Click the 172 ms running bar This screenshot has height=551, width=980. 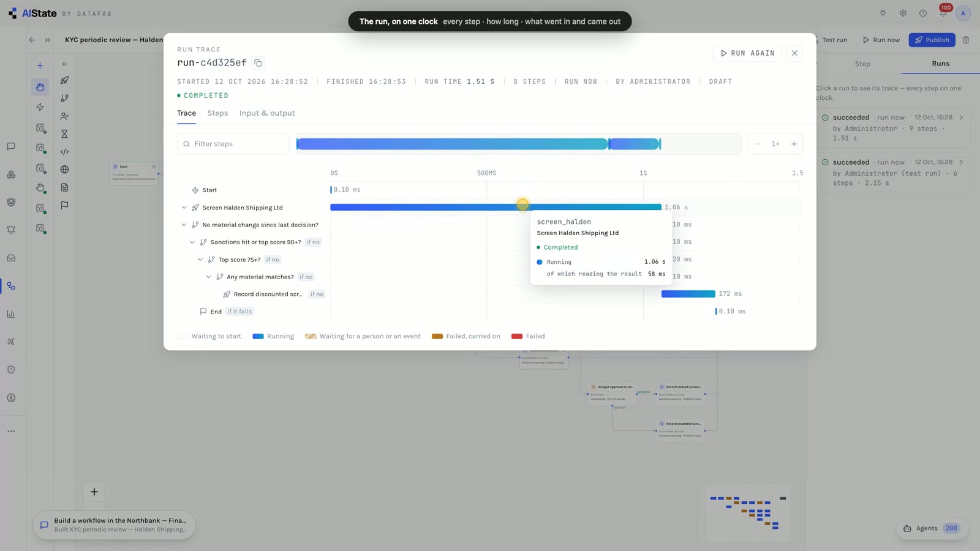688,294
